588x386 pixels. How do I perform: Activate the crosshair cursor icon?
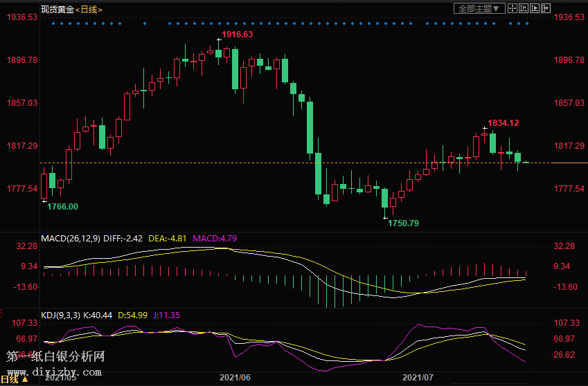512,8
